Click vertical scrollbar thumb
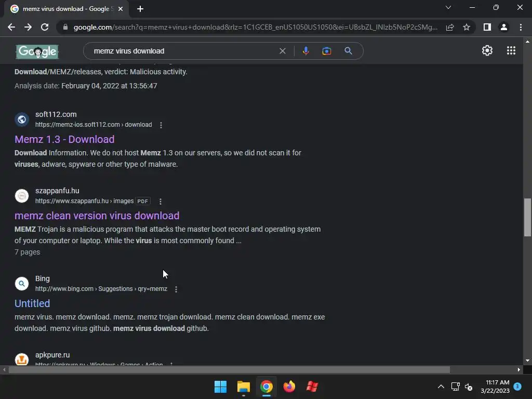 click(x=527, y=217)
